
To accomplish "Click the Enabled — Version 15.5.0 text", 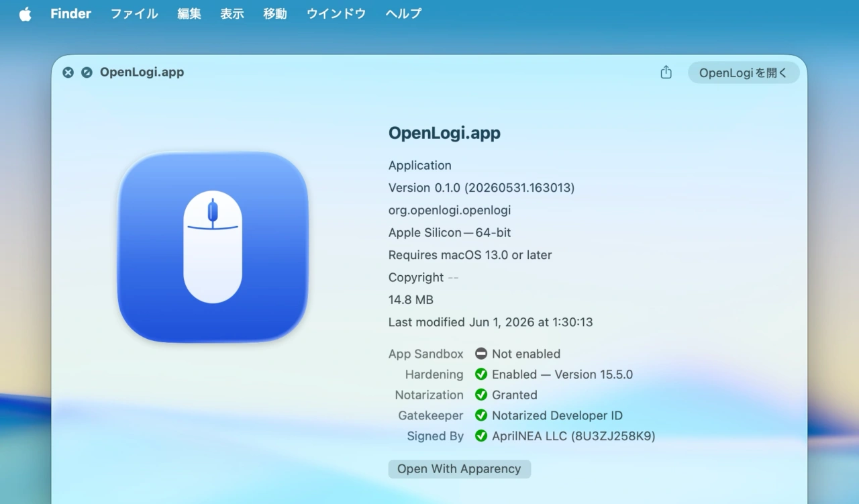I will tap(562, 374).
